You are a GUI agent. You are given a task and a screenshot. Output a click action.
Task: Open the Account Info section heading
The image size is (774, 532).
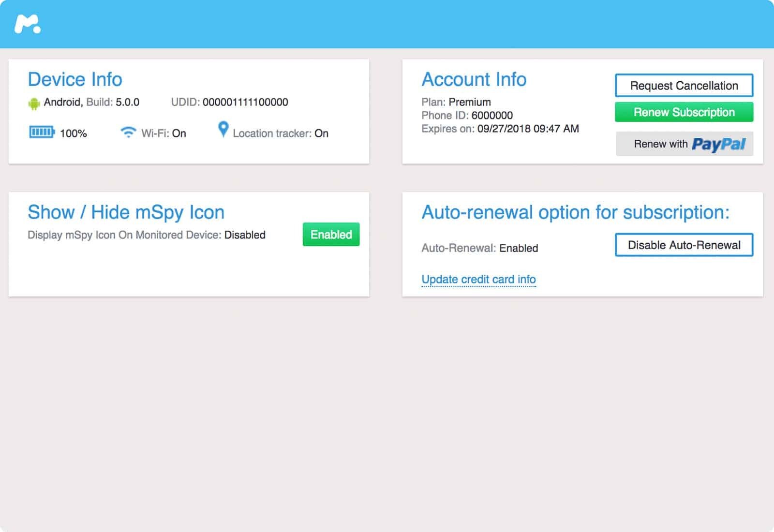pos(474,79)
